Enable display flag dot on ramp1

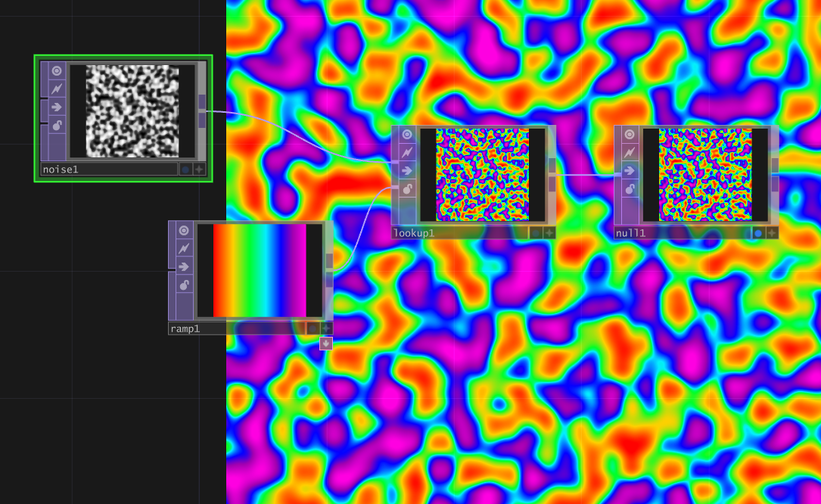click(313, 328)
